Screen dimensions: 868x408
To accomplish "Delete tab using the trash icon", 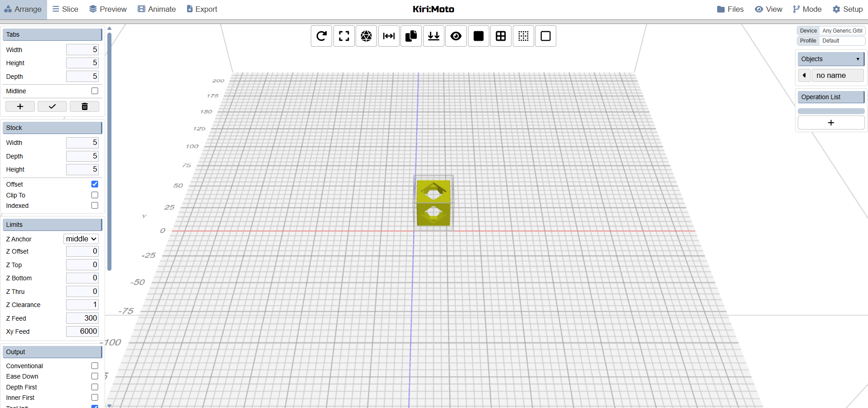I will pyautogui.click(x=84, y=106).
